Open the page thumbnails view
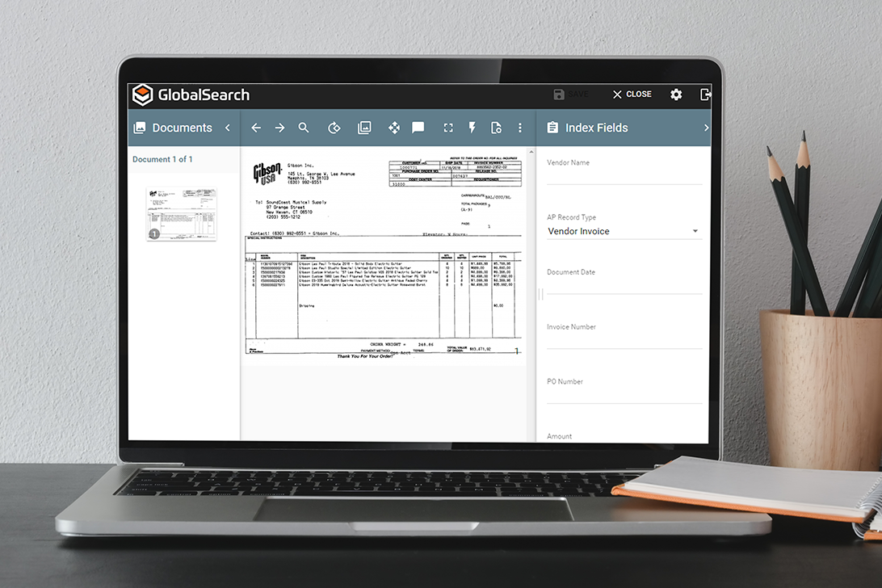 pyautogui.click(x=364, y=128)
